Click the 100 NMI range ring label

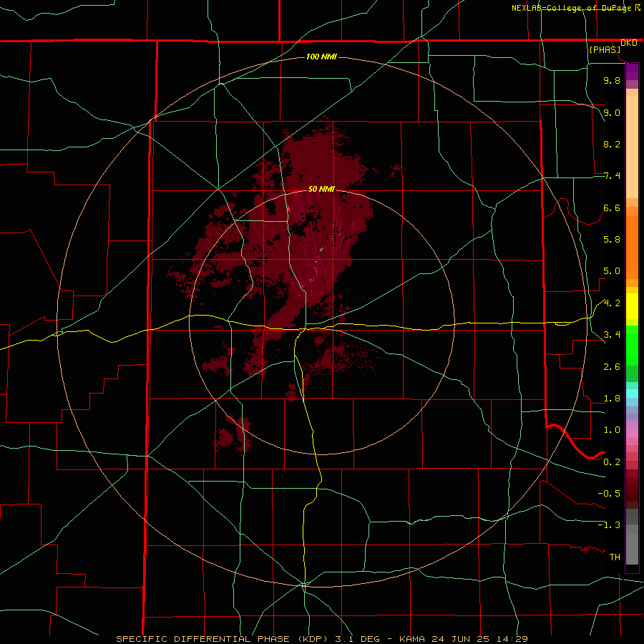(x=321, y=57)
